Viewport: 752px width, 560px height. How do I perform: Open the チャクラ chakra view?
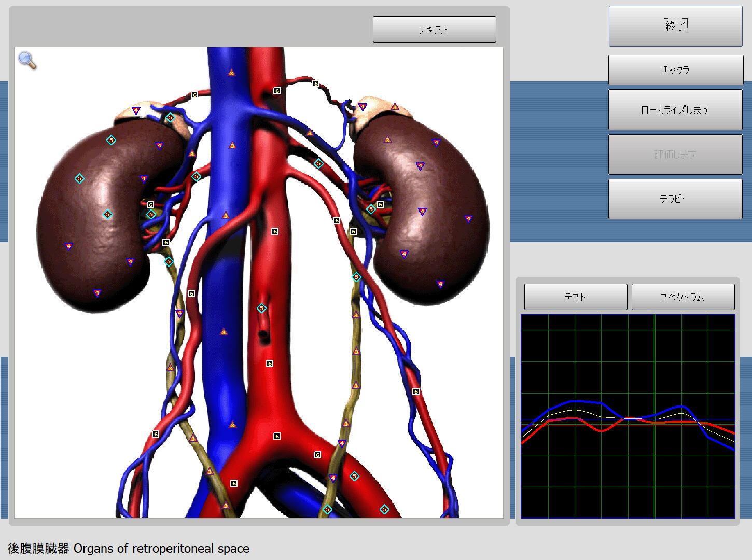[675, 70]
